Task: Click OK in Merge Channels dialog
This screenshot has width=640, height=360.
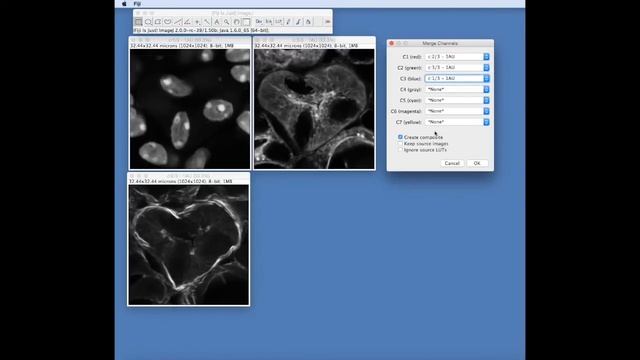Action: coord(477,163)
